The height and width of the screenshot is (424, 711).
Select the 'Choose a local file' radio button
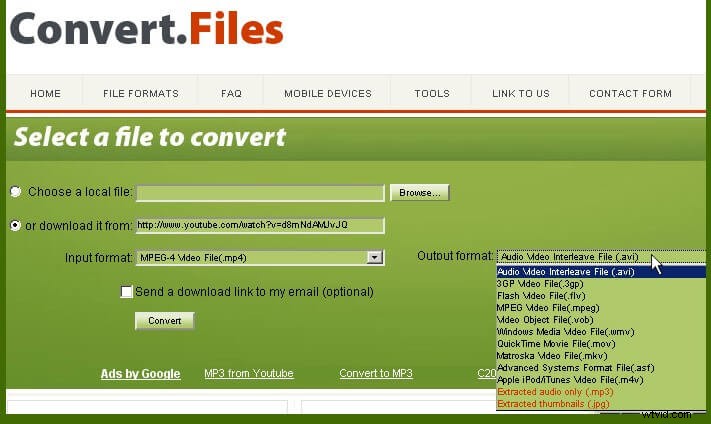pyautogui.click(x=15, y=191)
